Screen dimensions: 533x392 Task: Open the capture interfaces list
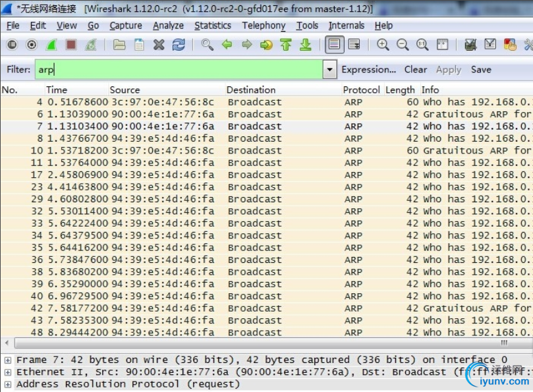point(13,45)
